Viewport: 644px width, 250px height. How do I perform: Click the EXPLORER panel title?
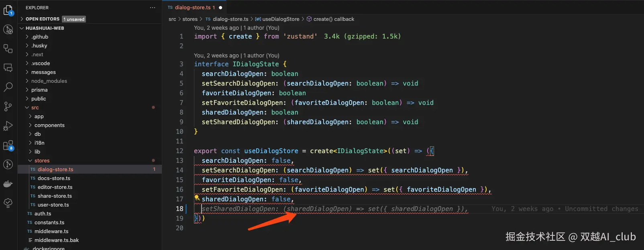click(37, 8)
